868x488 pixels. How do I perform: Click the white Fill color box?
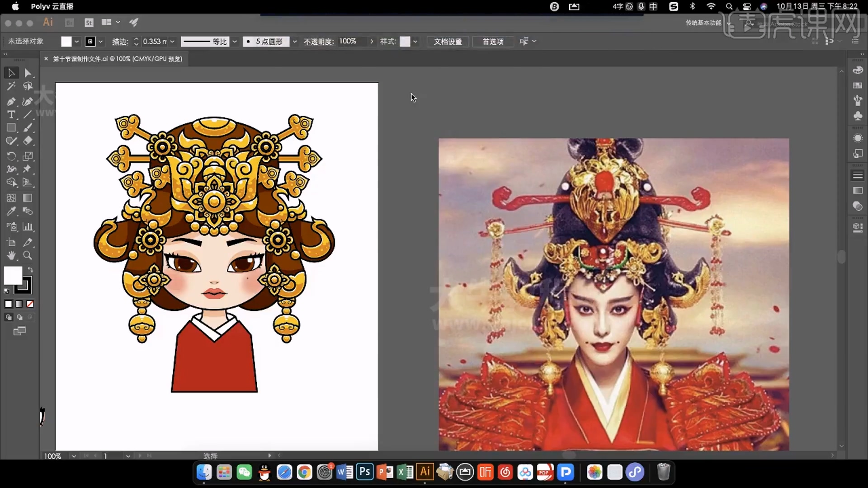point(13,275)
